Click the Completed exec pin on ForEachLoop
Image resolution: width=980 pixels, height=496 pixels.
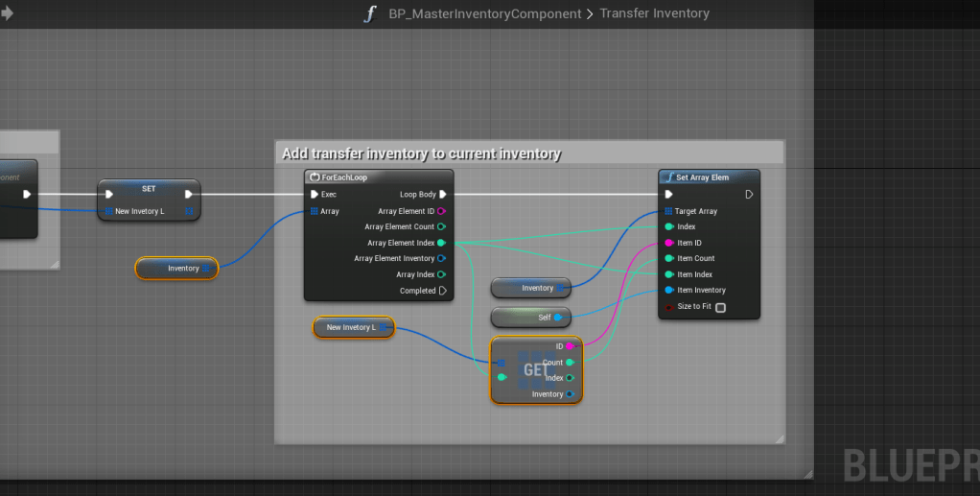pos(442,291)
